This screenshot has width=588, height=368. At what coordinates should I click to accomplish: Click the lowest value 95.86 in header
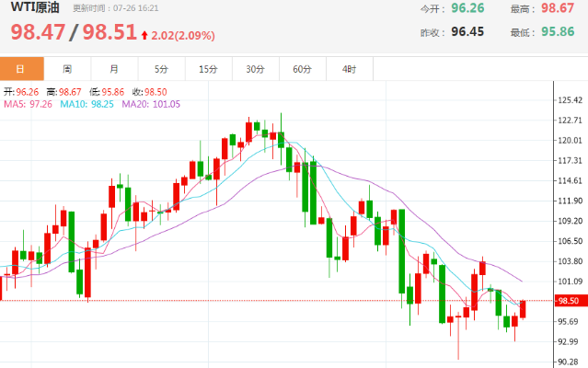click(x=558, y=31)
